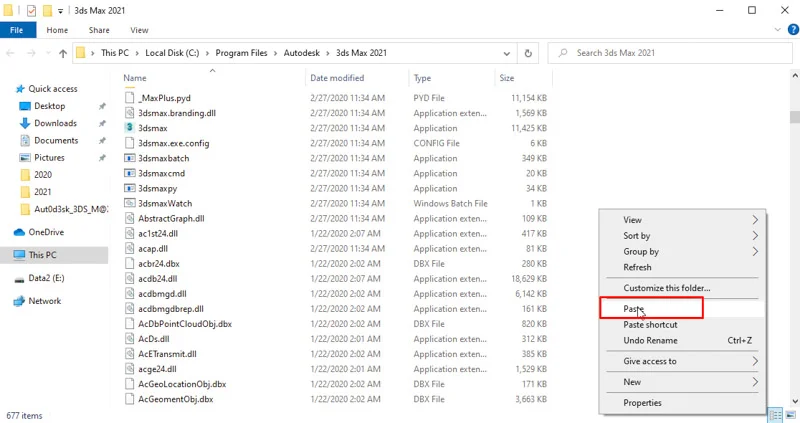This screenshot has height=423, width=800.
Task: Click the new folder icon in the title bar
Action: (47, 10)
